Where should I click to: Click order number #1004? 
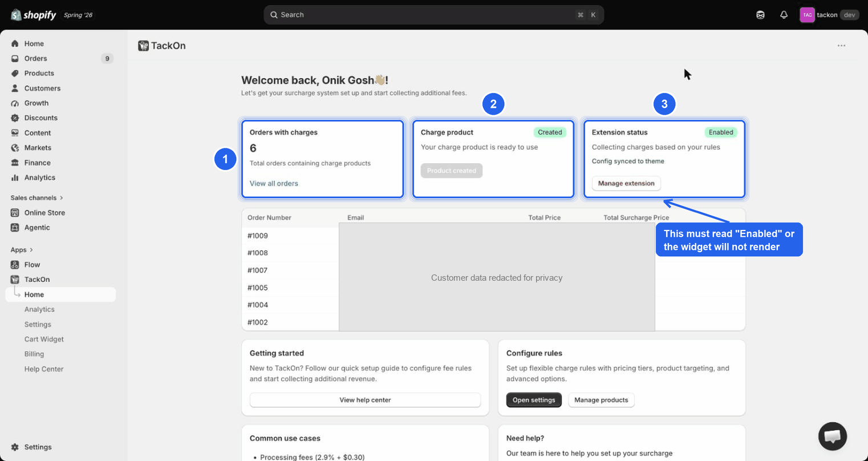click(258, 305)
